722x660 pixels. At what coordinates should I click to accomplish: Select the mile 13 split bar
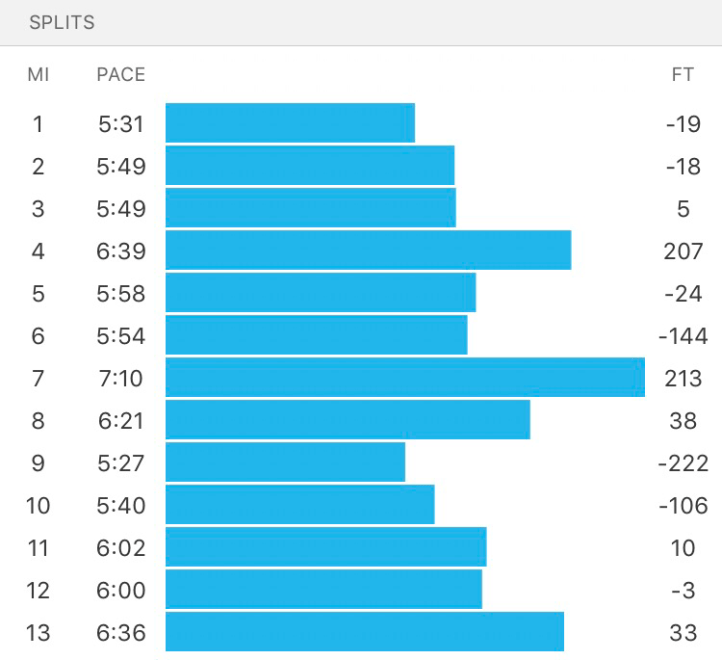coord(365,632)
